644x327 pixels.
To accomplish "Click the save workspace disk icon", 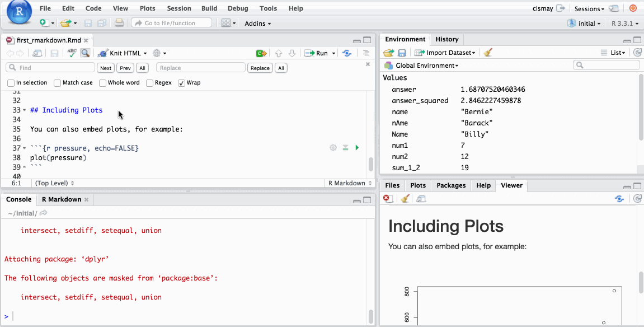I will pyautogui.click(x=402, y=53).
